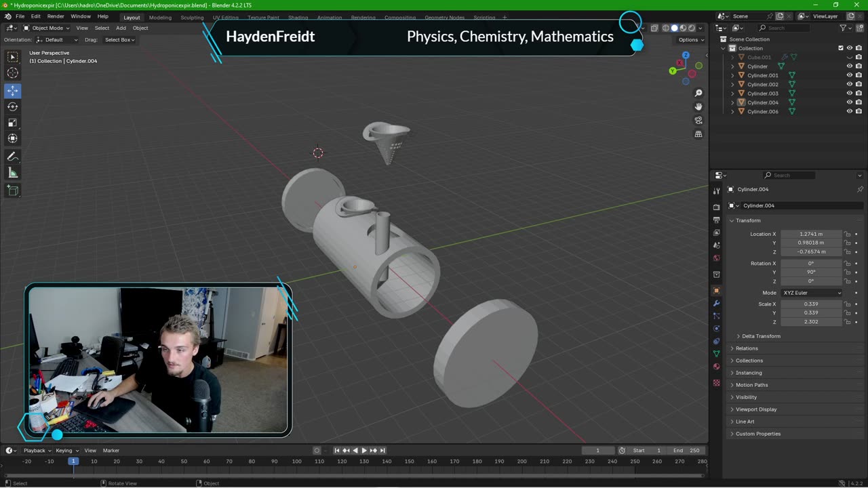This screenshot has height=488, width=868.
Task: Open the Physics properties tab
Action: pos(717,329)
